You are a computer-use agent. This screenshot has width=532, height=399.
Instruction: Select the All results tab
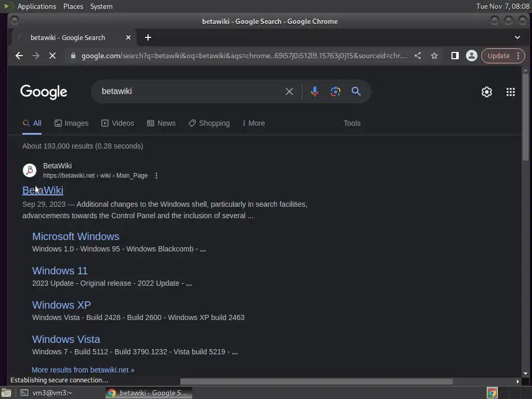[x=32, y=123]
